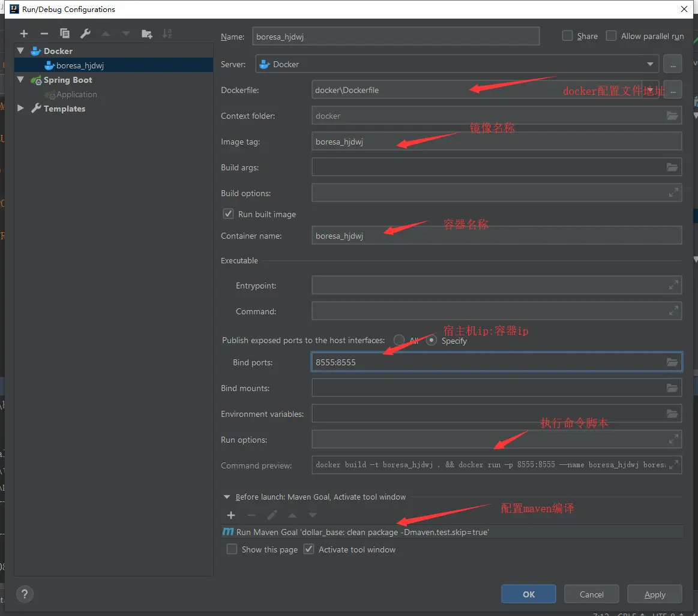Move the configuration down with the arrow icon
Image resolution: width=698 pixels, height=616 pixels.
click(x=126, y=34)
